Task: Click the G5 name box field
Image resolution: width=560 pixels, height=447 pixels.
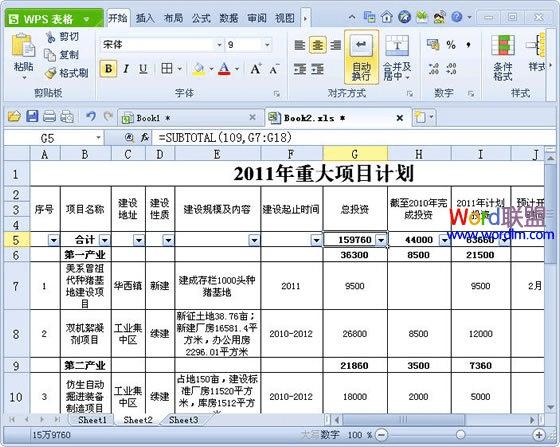Action: [x=54, y=138]
